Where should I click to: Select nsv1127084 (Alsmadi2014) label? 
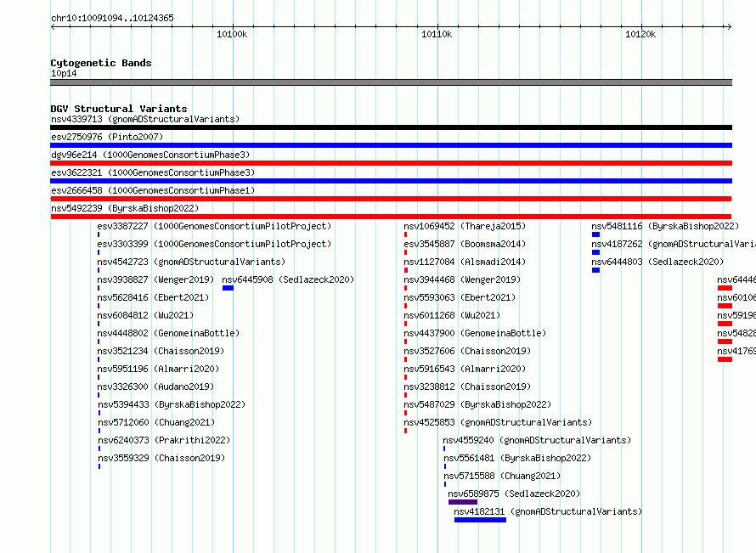point(465,262)
